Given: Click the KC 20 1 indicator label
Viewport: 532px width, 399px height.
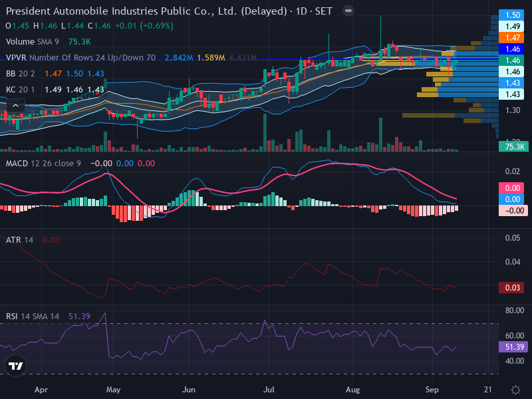Looking at the screenshot, I should click(x=21, y=90).
